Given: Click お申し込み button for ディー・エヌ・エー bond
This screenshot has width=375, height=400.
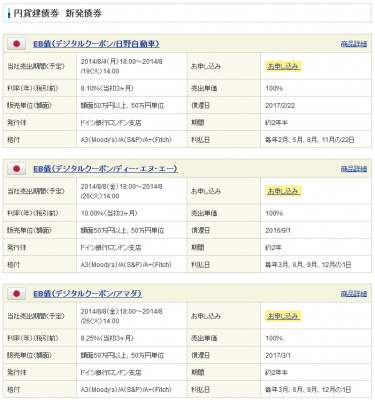Looking at the screenshot, I should click(x=283, y=191).
